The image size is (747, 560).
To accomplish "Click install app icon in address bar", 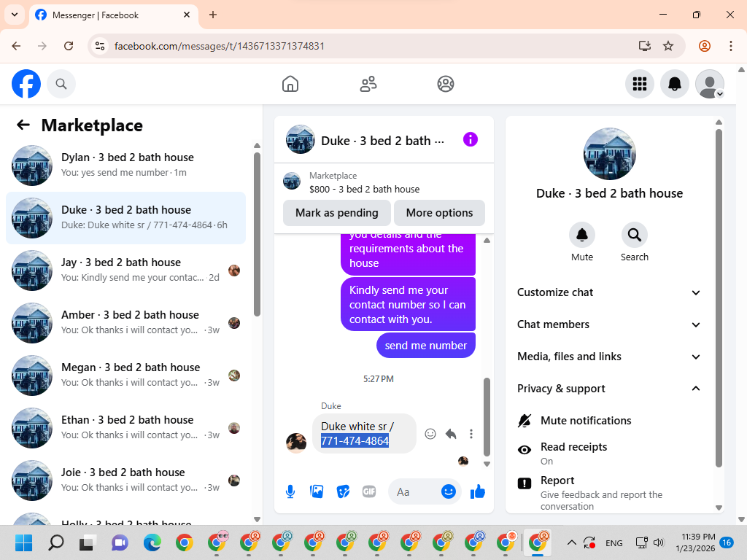I will tap(645, 46).
